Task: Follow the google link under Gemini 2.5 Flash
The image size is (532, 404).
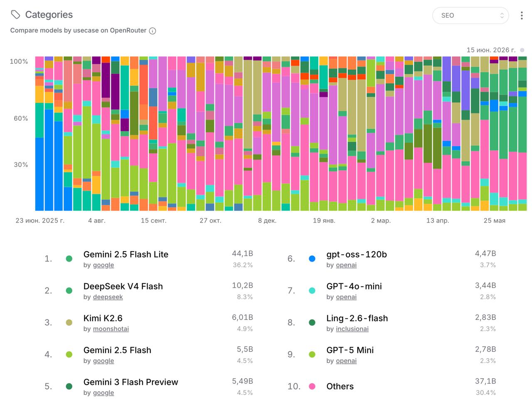Action: click(103, 361)
